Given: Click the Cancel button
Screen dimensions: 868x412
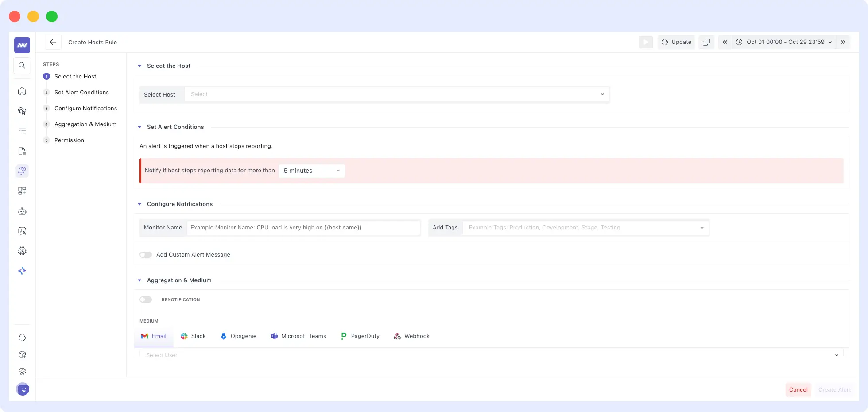Looking at the screenshot, I should tap(798, 390).
